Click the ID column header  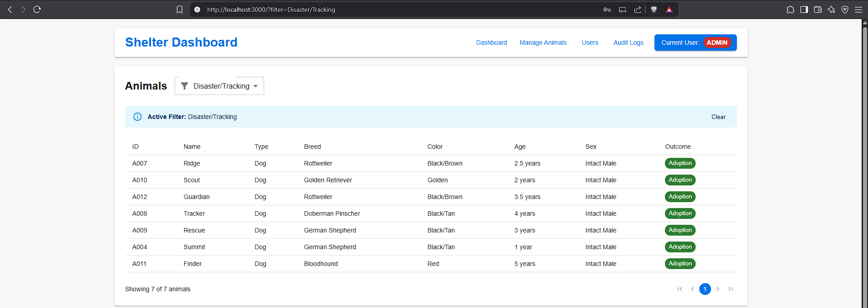135,147
